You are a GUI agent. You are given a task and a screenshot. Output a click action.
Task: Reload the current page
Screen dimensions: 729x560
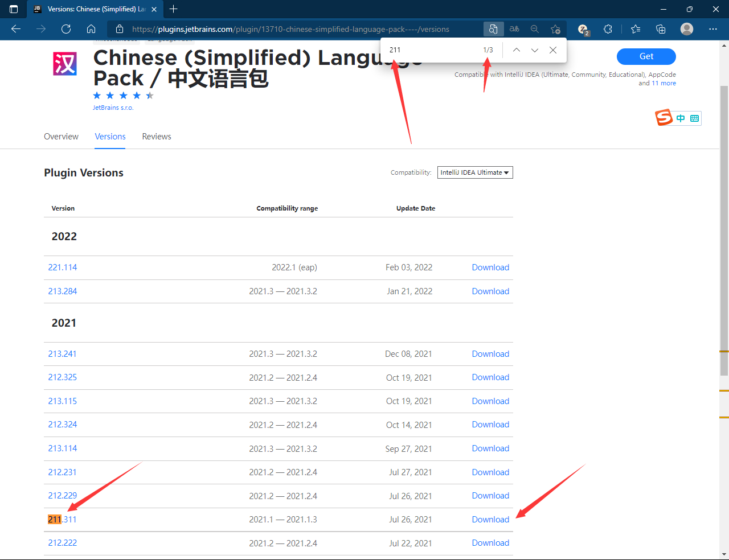pos(66,29)
